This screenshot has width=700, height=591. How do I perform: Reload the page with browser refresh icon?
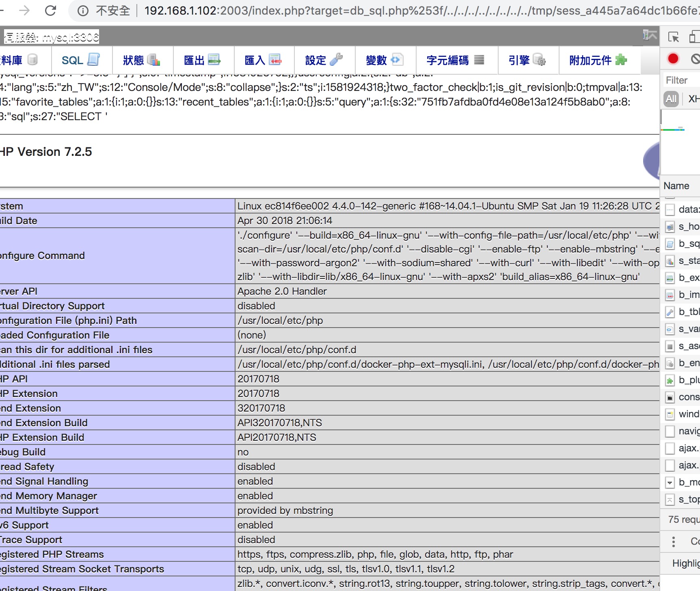tap(50, 11)
